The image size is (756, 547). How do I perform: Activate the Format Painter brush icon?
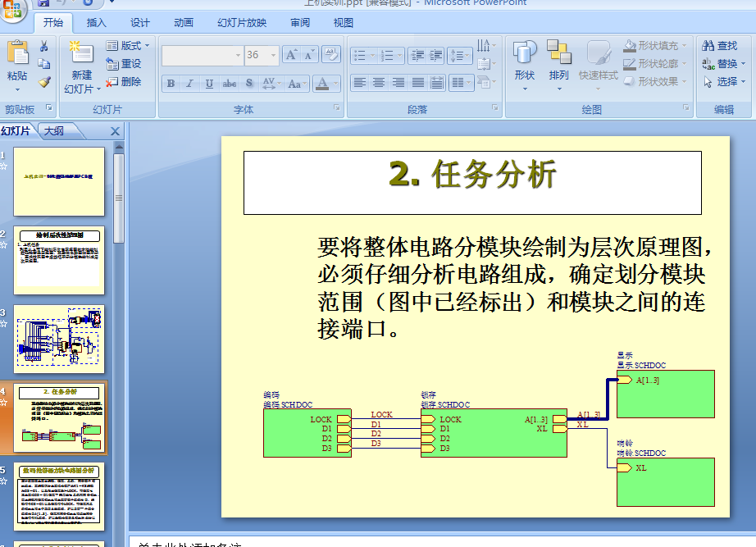coord(44,81)
